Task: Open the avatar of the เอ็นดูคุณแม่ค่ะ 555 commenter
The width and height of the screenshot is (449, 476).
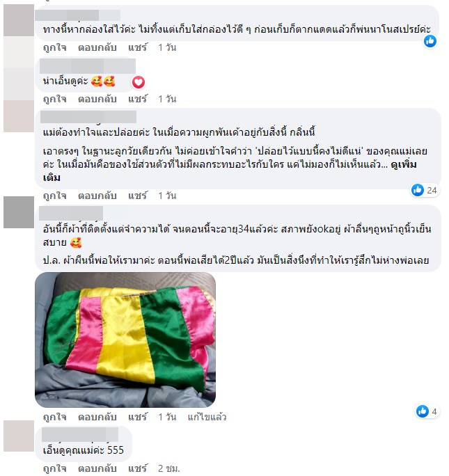Action: tap(19, 436)
